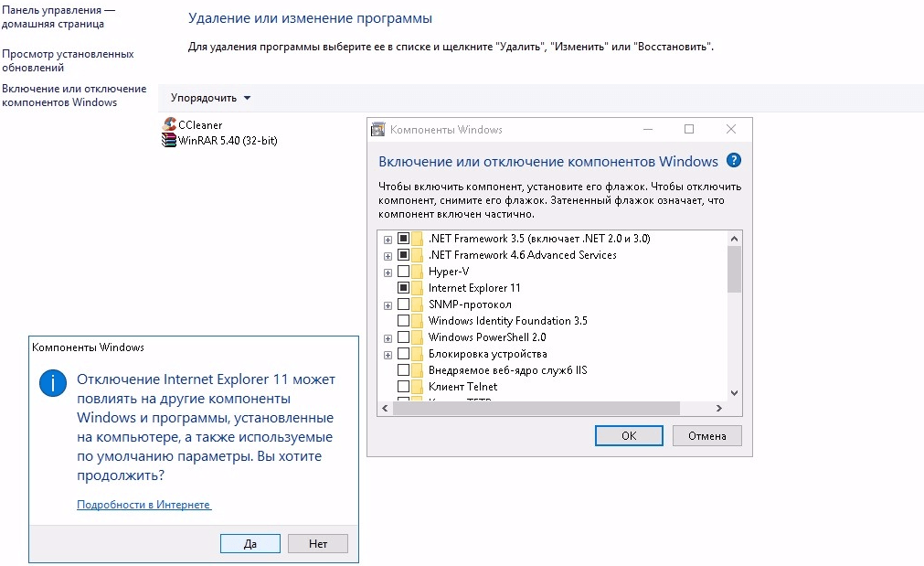The width and height of the screenshot is (924, 566).
Task: Decline with the Нет button
Action: 318,543
